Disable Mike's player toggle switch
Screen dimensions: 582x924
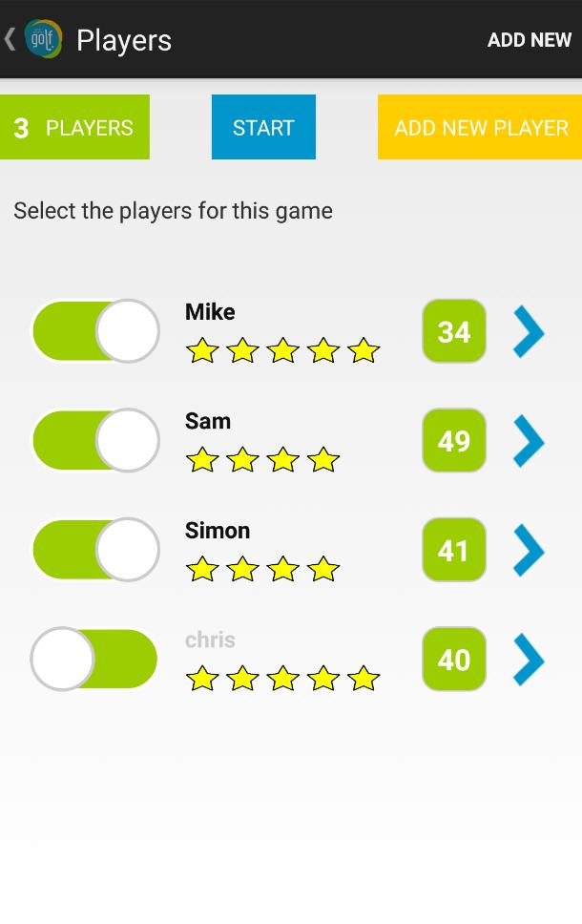tap(95, 330)
